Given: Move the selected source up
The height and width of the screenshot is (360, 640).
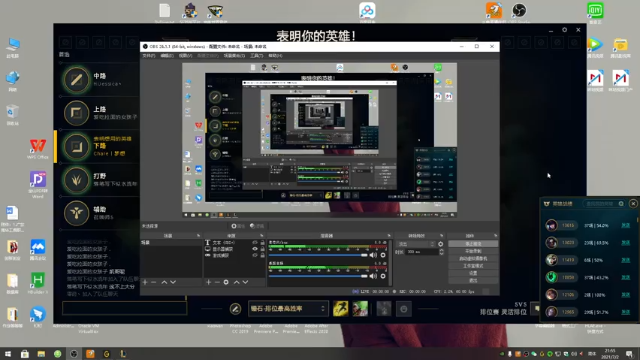Looking at the screenshot, I should (236, 282).
